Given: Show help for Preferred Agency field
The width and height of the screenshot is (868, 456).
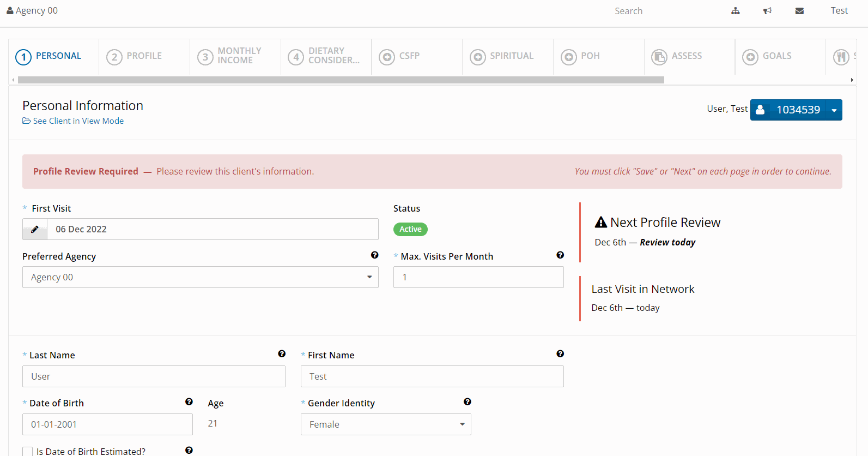Looking at the screenshot, I should click(374, 255).
